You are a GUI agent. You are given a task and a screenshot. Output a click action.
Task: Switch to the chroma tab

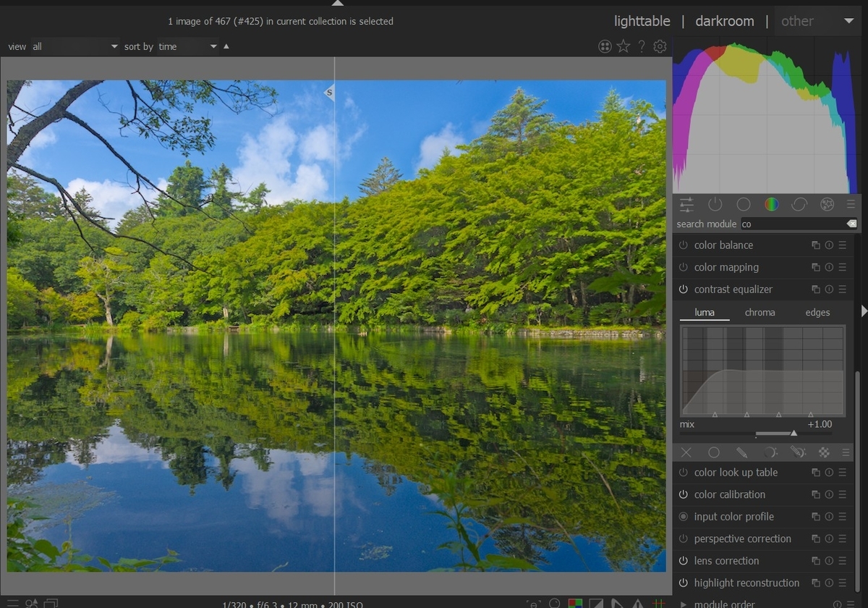759,313
